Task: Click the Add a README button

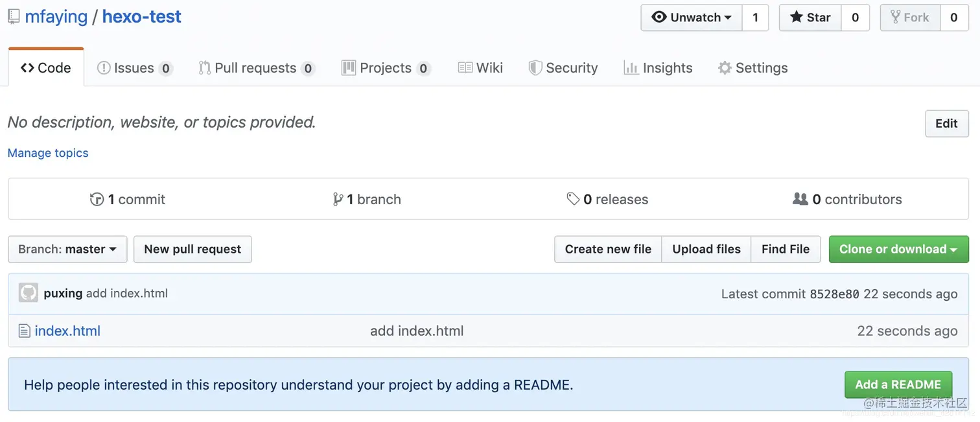Action: (x=898, y=384)
